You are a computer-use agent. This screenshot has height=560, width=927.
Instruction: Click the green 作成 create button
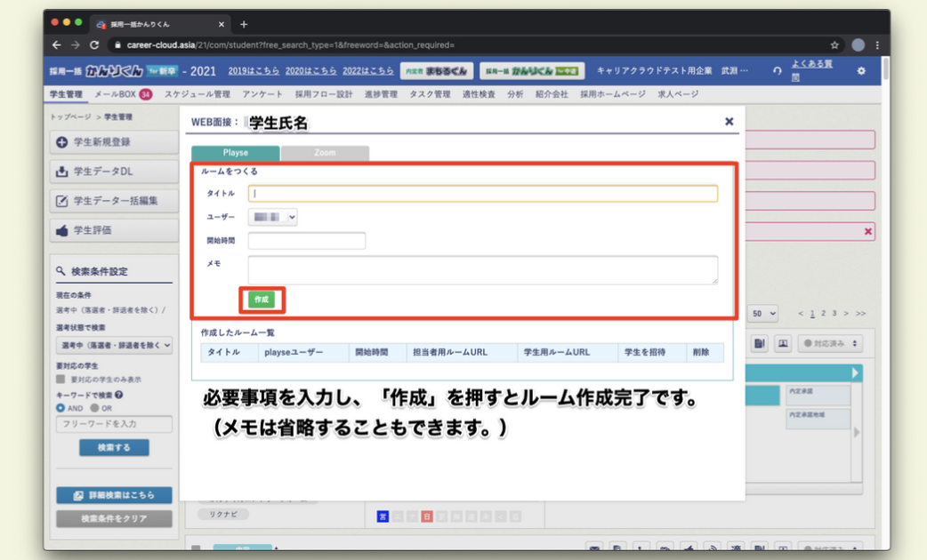click(262, 300)
